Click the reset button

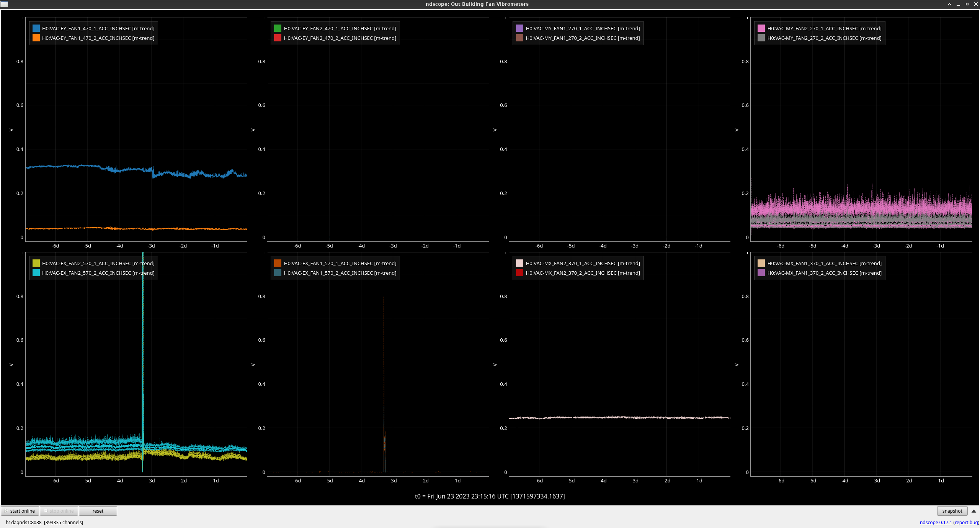coord(98,511)
